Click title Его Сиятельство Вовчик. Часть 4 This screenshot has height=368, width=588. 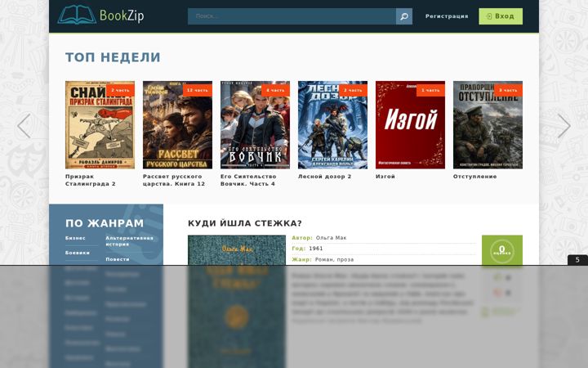[x=248, y=180]
